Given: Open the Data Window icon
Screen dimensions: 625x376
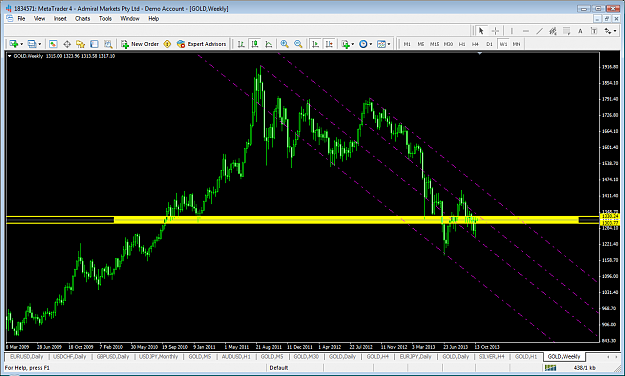Looking at the screenshot, I should (67, 44).
